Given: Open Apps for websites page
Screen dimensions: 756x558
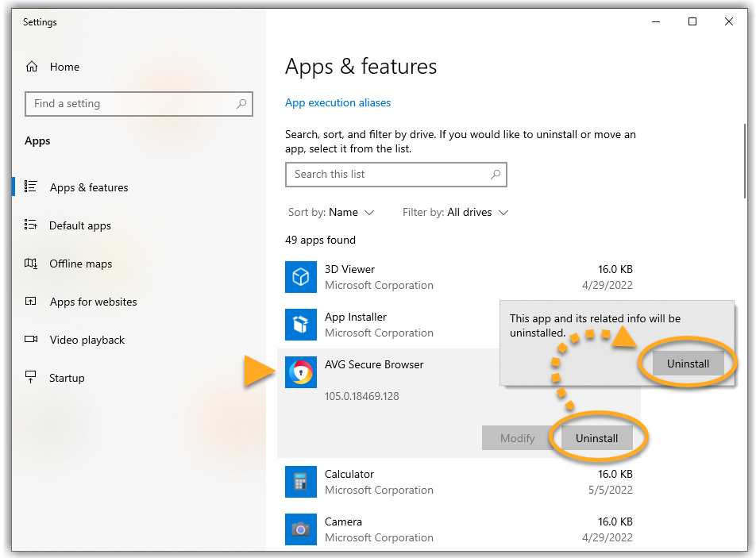Looking at the screenshot, I should [93, 302].
